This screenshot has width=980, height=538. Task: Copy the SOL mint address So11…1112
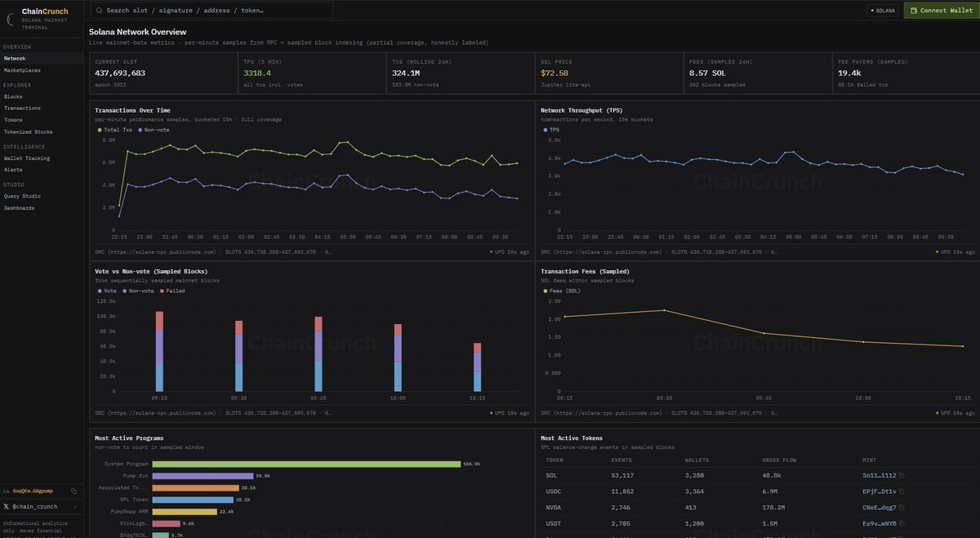coord(902,474)
